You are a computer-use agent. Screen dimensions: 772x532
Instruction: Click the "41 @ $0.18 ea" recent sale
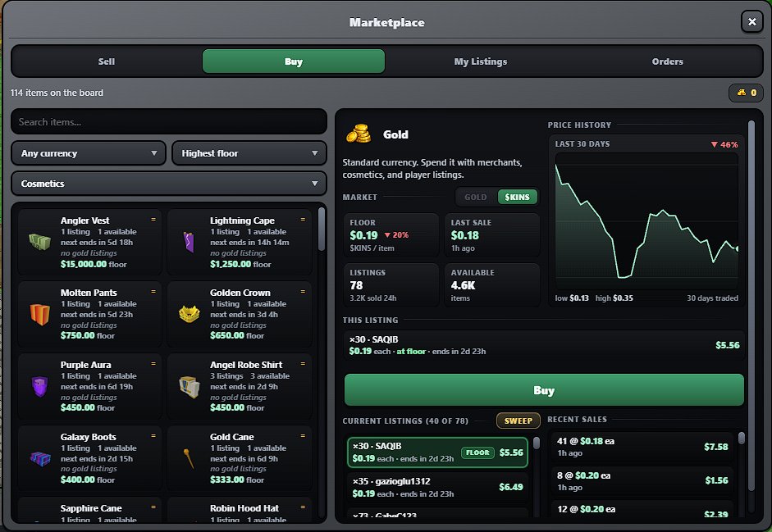click(642, 447)
